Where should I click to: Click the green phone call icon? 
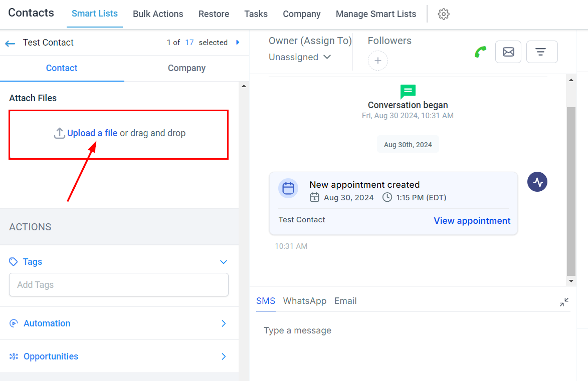tap(480, 52)
